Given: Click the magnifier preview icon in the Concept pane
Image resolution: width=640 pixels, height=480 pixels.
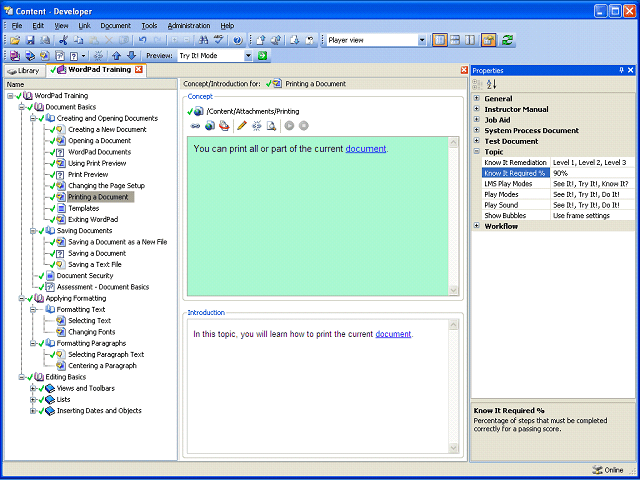Looking at the screenshot, I should [271, 126].
